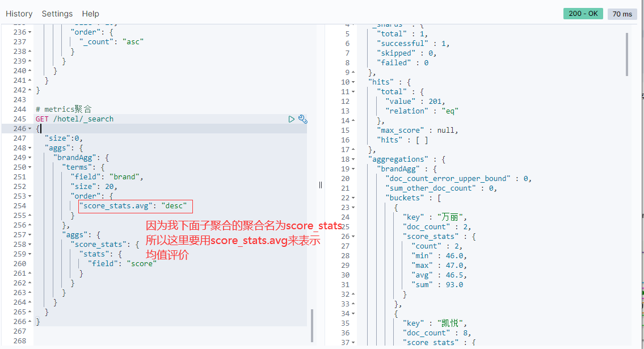Click the "field": "brand" line
This screenshot has height=349, width=644.
click(107, 177)
